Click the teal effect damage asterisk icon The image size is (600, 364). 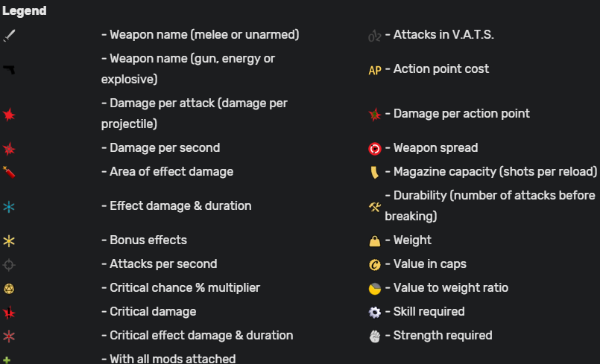pos(9,206)
